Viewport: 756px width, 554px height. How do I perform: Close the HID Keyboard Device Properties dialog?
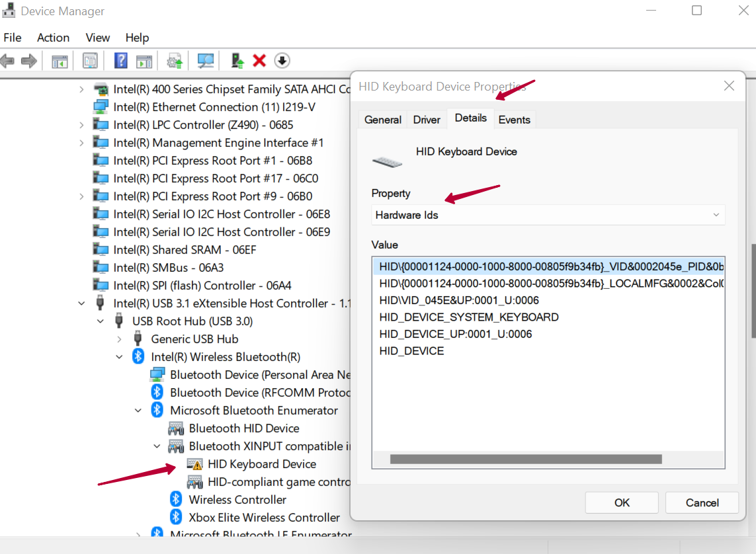tap(729, 86)
